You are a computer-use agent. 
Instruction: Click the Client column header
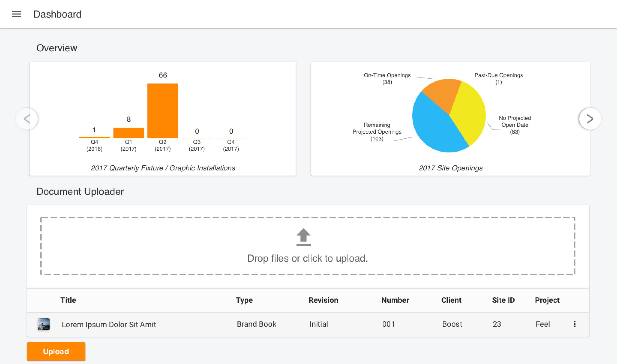point(451,300)
